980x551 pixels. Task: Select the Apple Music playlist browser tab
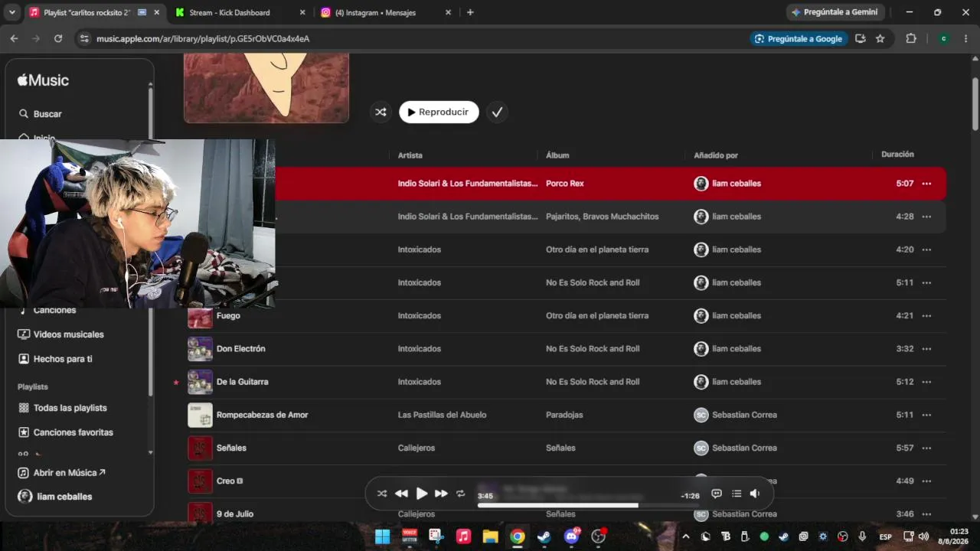[x=94, y=12]
